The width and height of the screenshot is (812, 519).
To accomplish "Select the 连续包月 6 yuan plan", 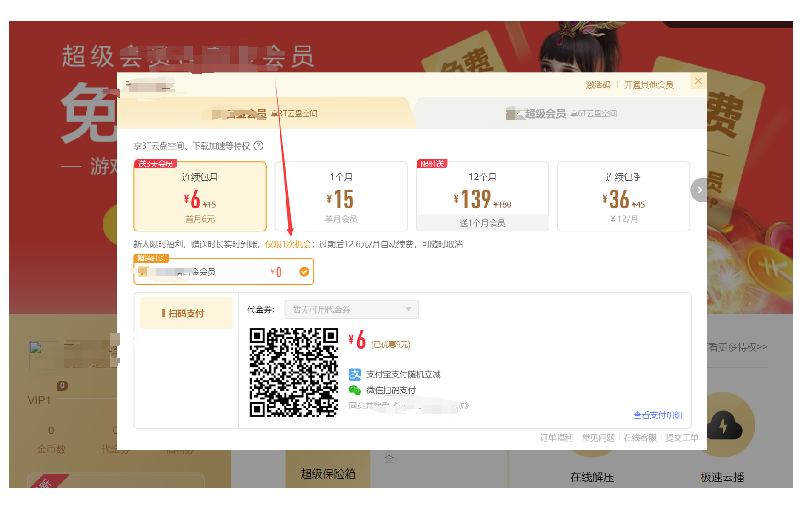I will pyautogui.click(x=200, y=196).
